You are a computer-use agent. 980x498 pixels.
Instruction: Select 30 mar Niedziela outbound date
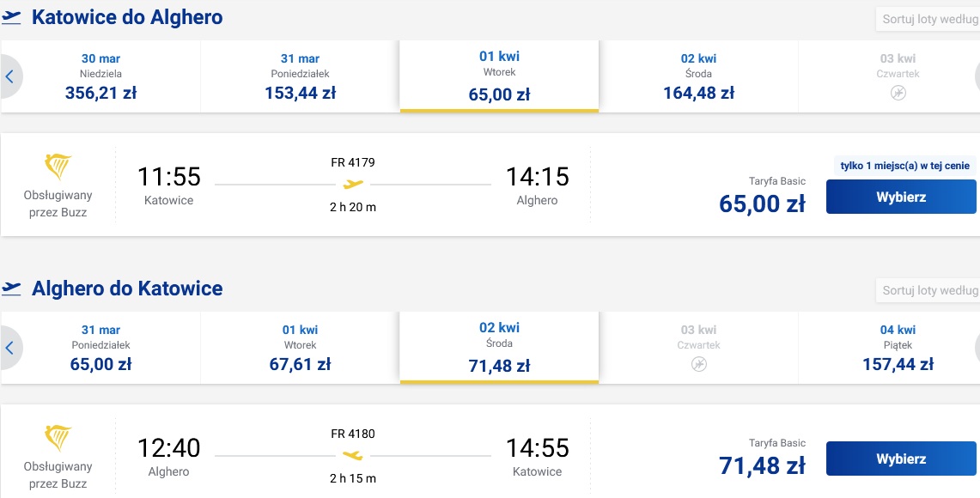(100, 77)
